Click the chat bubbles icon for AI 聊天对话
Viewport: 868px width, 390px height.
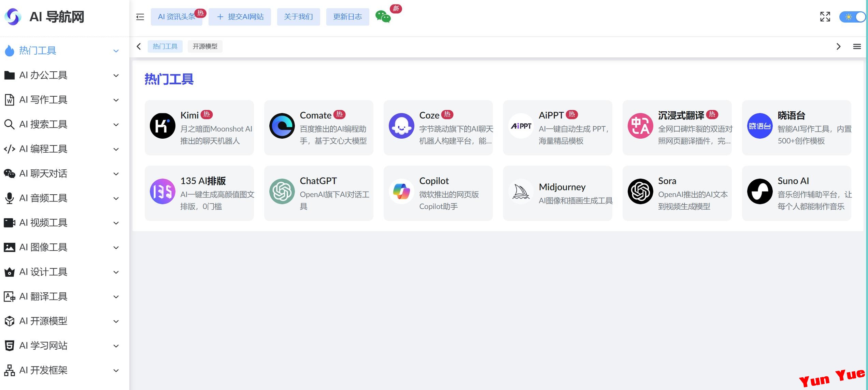(x=10, y=173)
